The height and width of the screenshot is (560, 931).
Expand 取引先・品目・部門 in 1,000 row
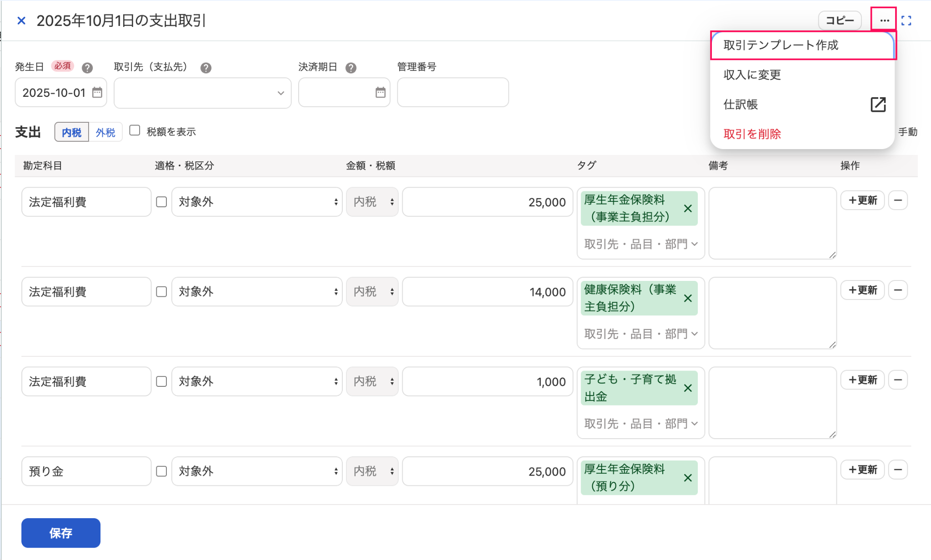pos(641,424)
